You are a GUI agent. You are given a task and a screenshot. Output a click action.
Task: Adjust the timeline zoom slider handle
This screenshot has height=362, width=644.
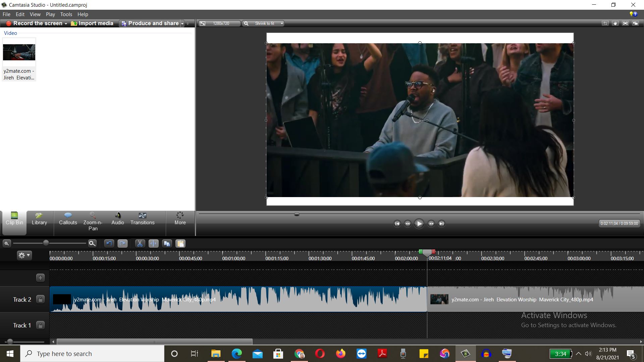click(x=46, y=243)
